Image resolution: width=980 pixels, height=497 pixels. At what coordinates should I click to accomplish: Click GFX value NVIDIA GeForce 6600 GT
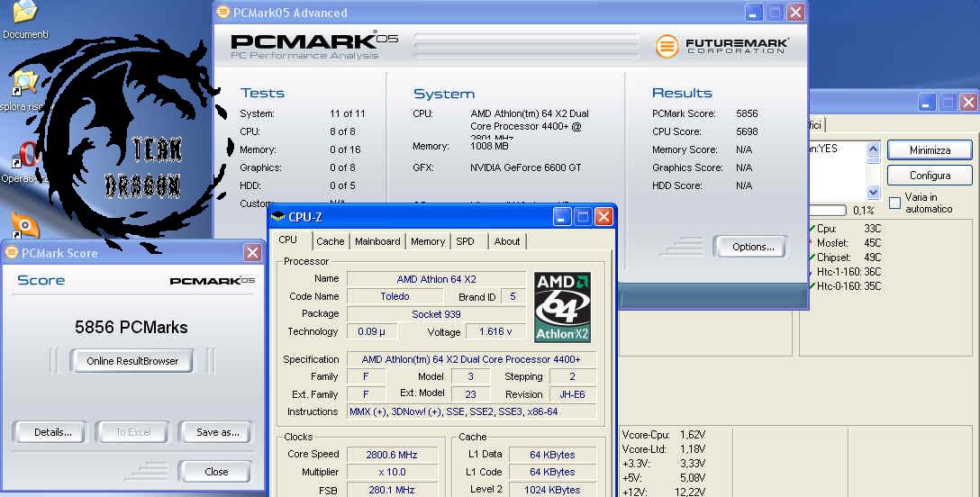526,167
